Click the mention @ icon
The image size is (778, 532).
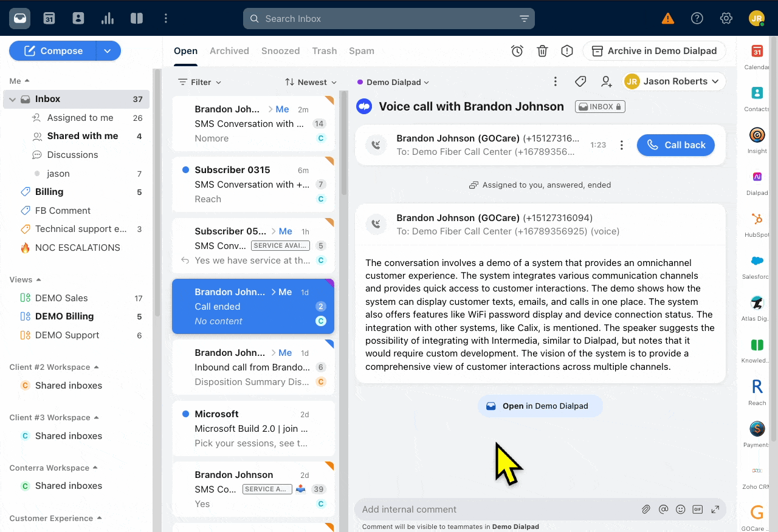pos(663,510)
